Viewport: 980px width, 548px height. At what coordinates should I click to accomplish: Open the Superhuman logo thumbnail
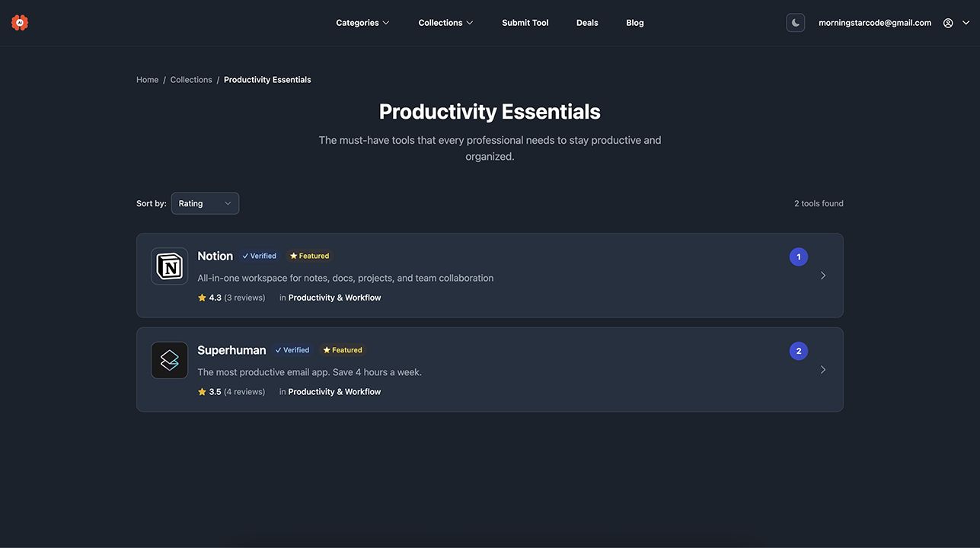(170, 360)
